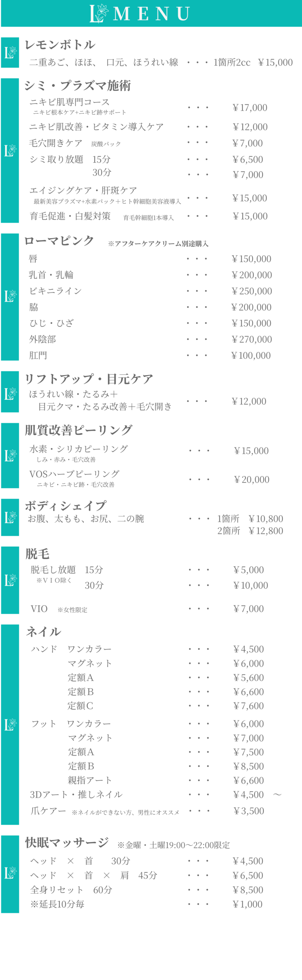Click the ビキニライン entry
The width and height of the screenshot is (302, 980).
click(56, 291)
